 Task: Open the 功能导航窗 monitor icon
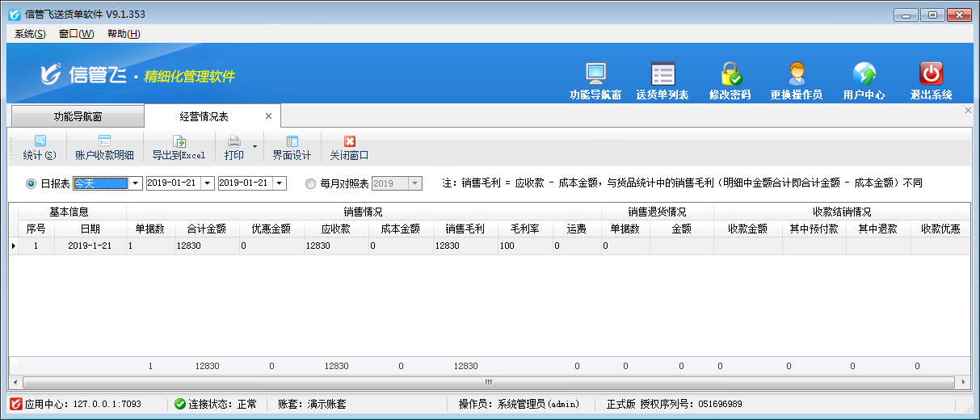point(595,75)
